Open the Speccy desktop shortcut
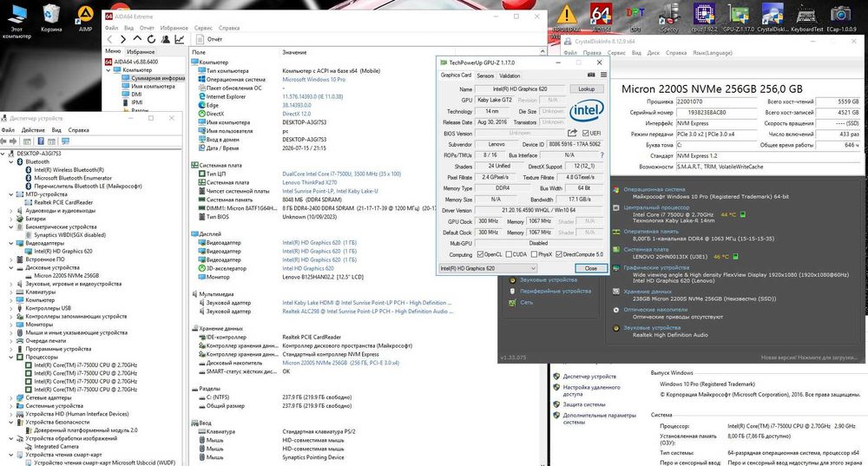 (669, 18)
